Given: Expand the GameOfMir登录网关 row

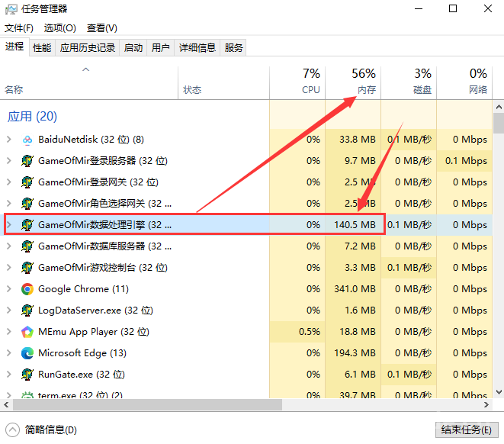Looking at the screenshot, I should (9, 182).
